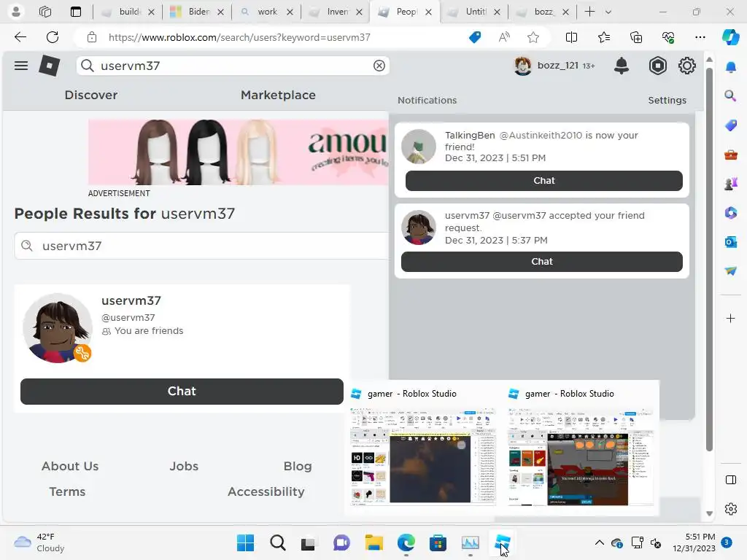Open the sidebar Games chess icon
This screenshot has height=560, width=747.
click(730, 183)
